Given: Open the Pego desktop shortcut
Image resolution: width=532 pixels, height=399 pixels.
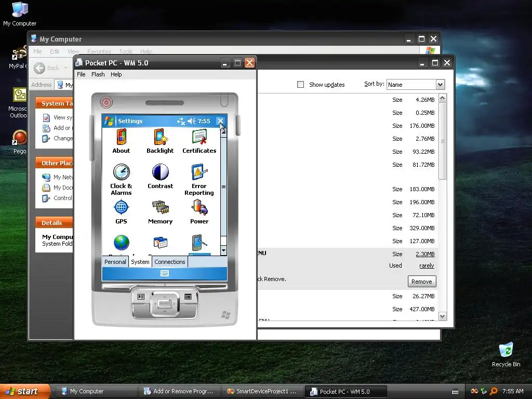Looking at the screenshot, I should [19, 142].
